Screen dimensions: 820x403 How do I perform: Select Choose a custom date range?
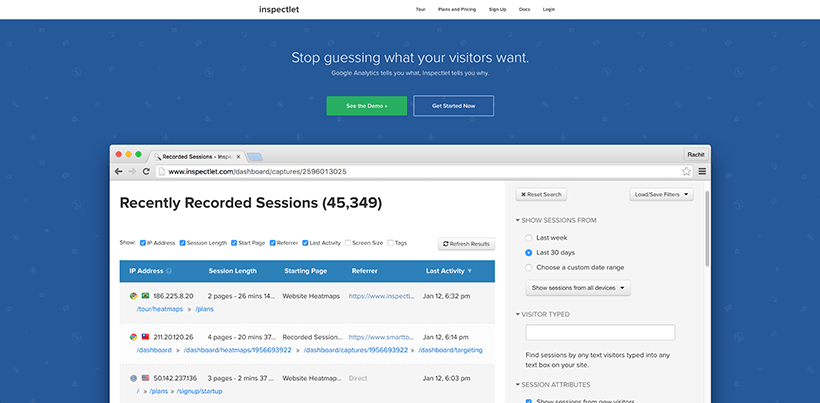tap(528, 268)
